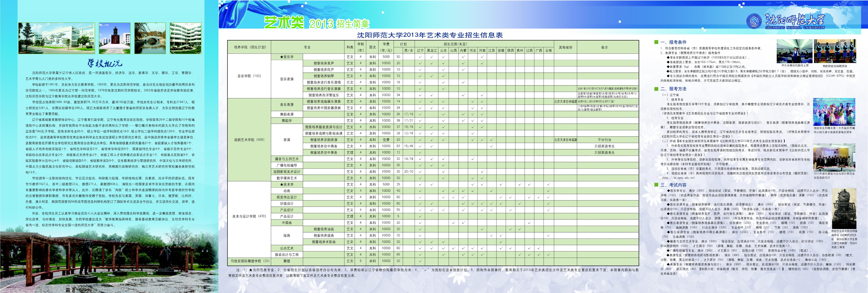Open the campus building photo at far left

[57, 38]
